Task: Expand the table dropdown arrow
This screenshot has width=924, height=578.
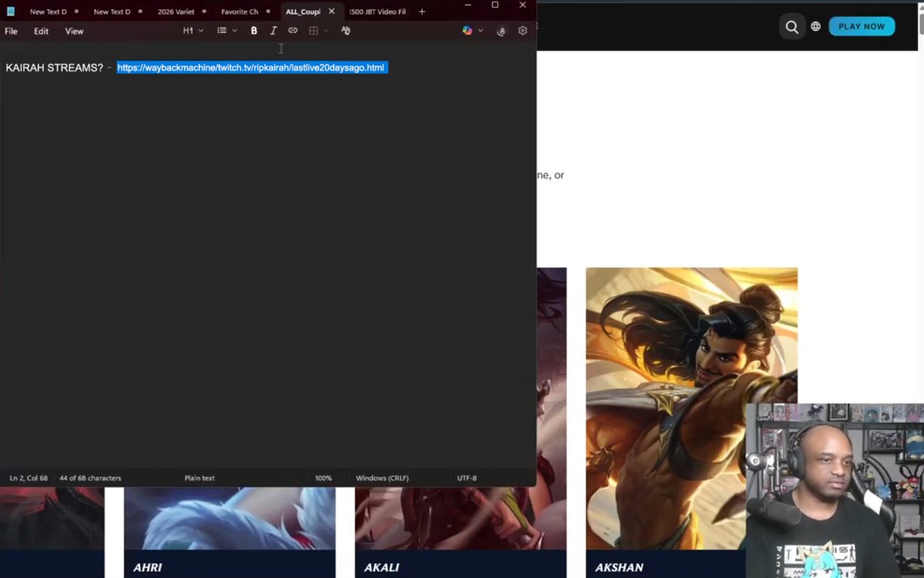Action: point(326,31)
